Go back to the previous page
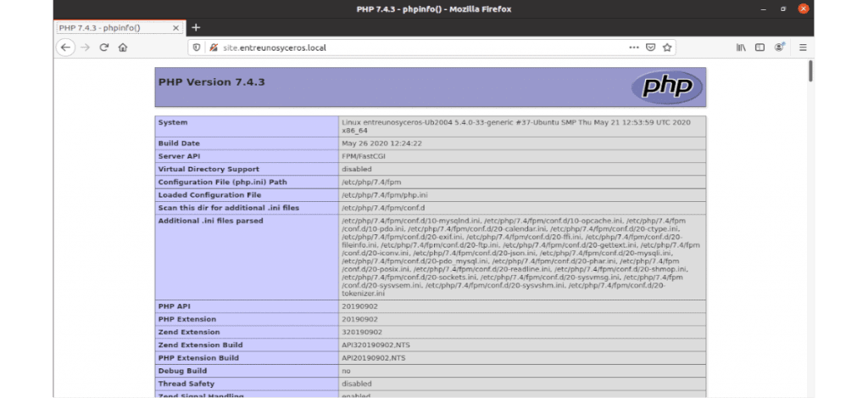Screen dimensions: 868x398 point(65,48)
